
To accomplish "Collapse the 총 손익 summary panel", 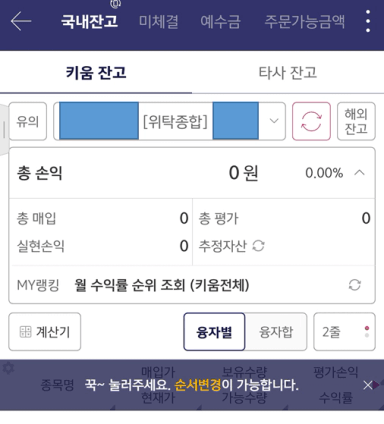I will [359, 173].
